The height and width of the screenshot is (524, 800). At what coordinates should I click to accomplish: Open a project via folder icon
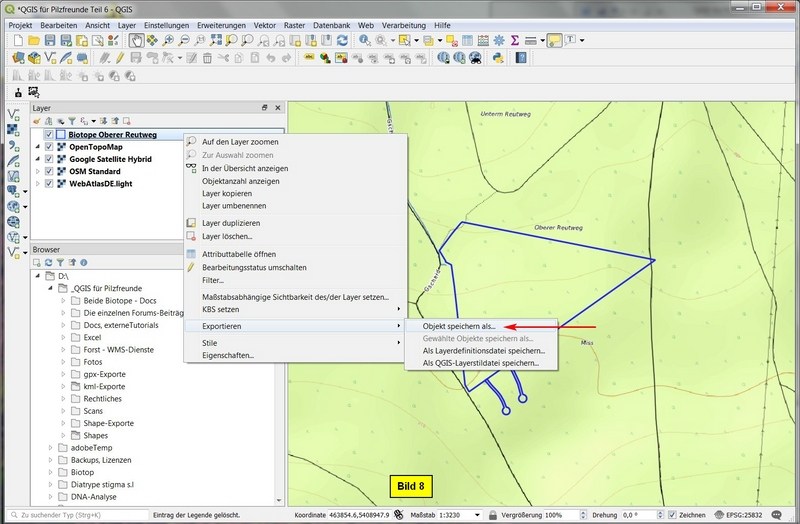(x=34, y=40)
